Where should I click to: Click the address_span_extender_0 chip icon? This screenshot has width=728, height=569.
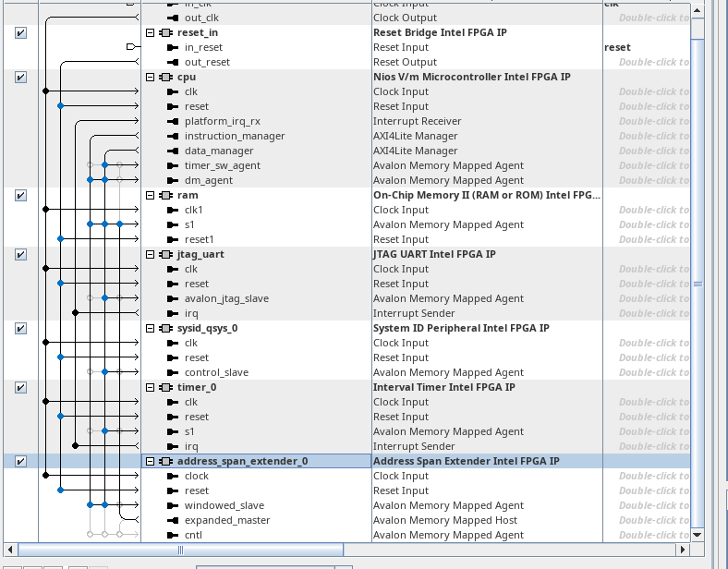coord(165,461)
